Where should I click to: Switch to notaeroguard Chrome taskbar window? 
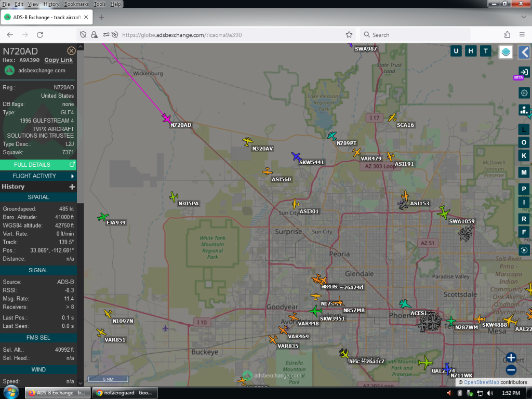(x=125, y=393)
